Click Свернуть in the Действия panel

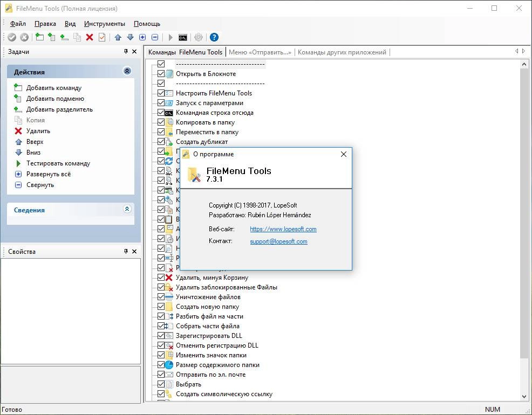(x=40, y=185)
